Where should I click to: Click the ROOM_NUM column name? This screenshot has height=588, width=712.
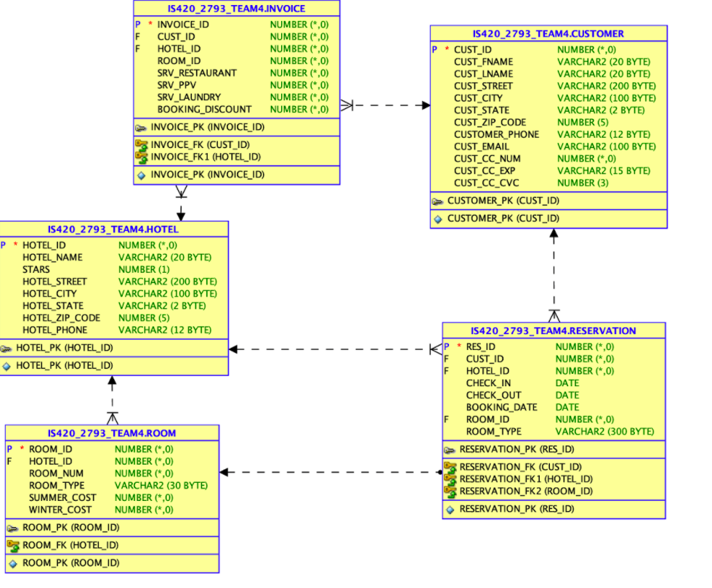point(57,473)
